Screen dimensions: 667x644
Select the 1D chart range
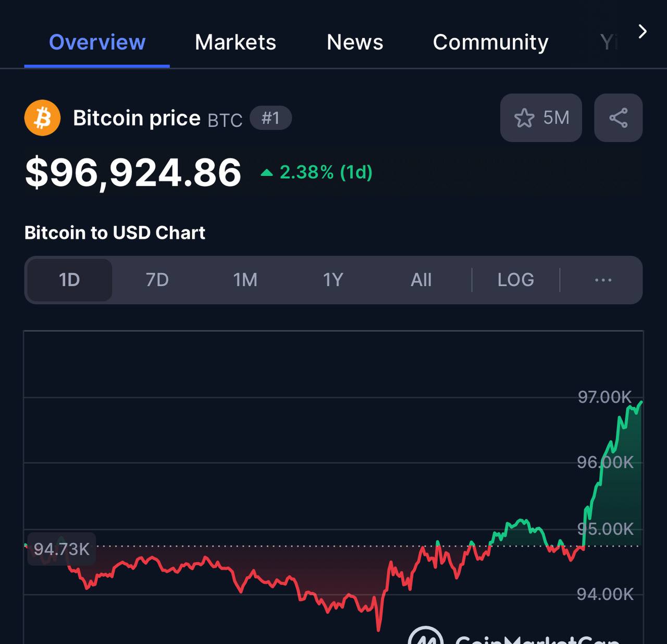tap(69, 280)
